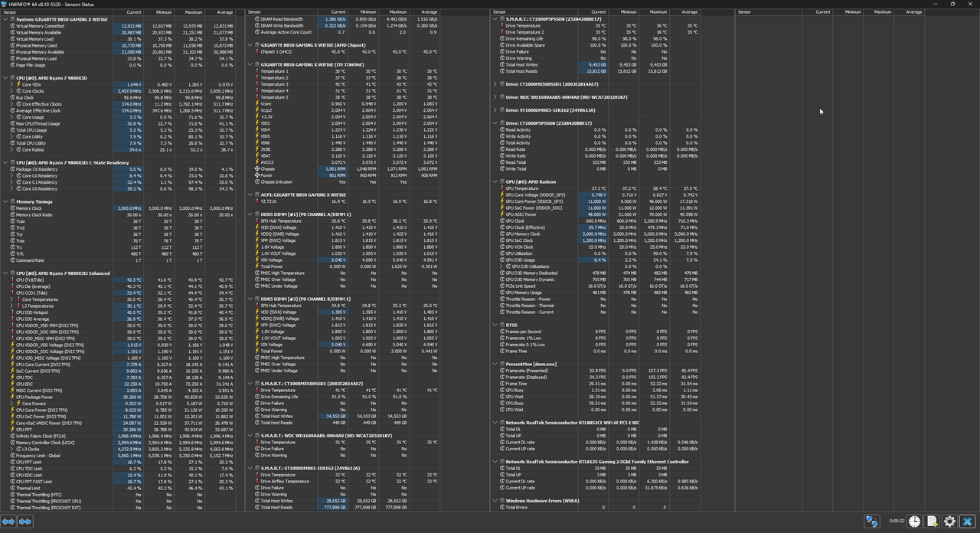Expand the Core Powers sub-rows
Viewport: 980px width, 533px height.
[x=12, y=404]
